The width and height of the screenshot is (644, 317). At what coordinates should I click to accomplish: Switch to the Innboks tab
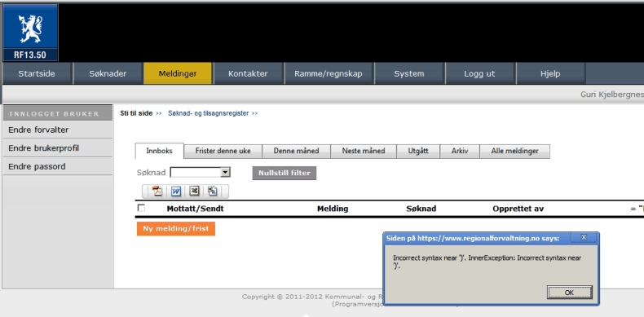159,151
